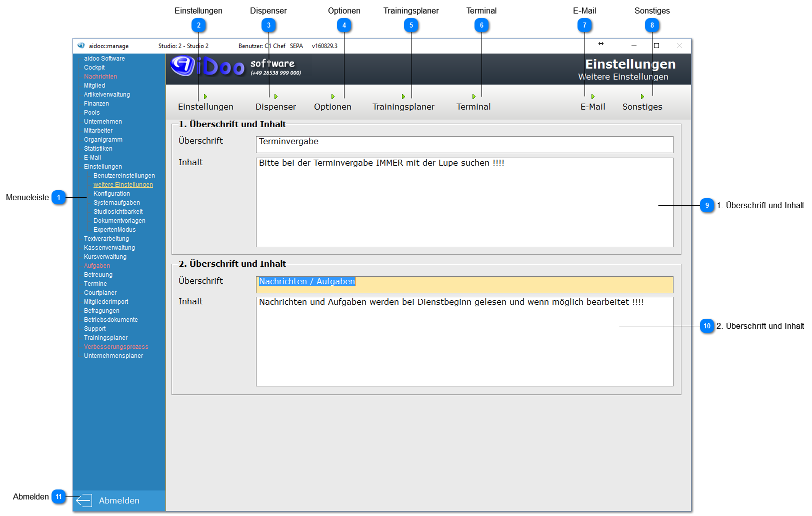
Task: Open the Sonstiges tab
Action: (642, 107)
